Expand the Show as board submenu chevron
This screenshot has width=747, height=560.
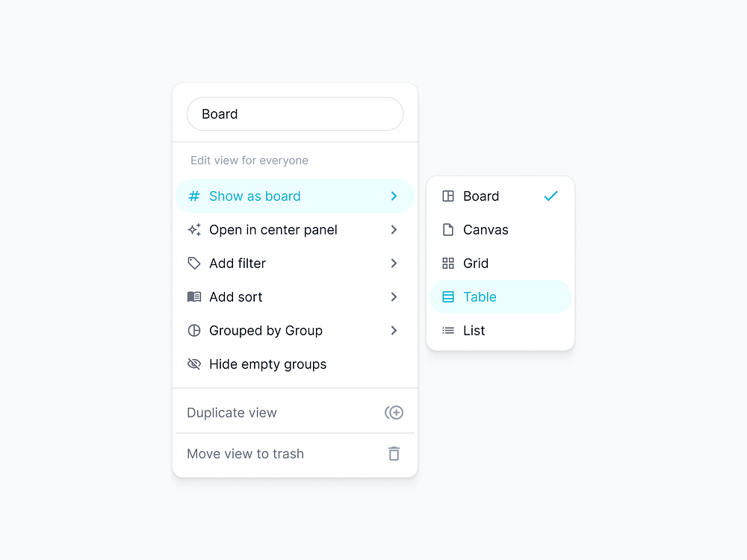[x=394, y=196]
